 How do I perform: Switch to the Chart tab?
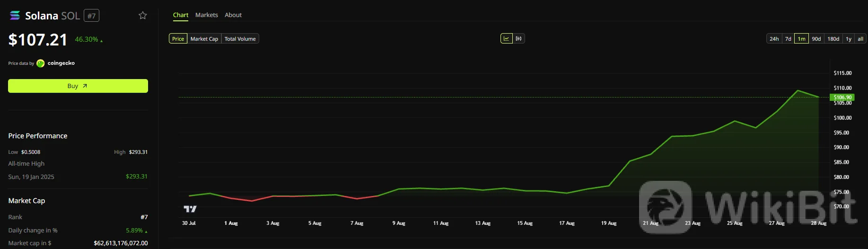click(181, 15)
